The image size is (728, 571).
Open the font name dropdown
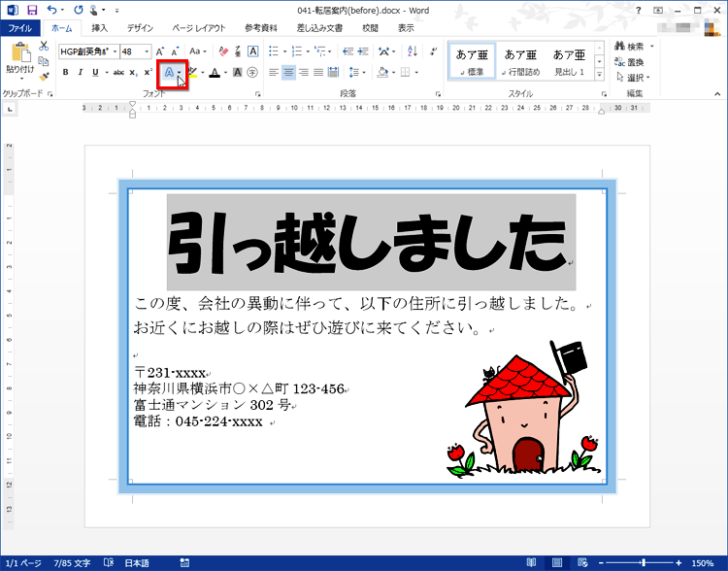point(116,51)
